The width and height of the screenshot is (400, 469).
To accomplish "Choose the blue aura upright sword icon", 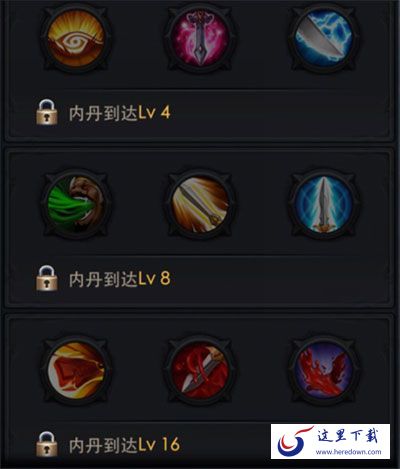I will point(323,204).
